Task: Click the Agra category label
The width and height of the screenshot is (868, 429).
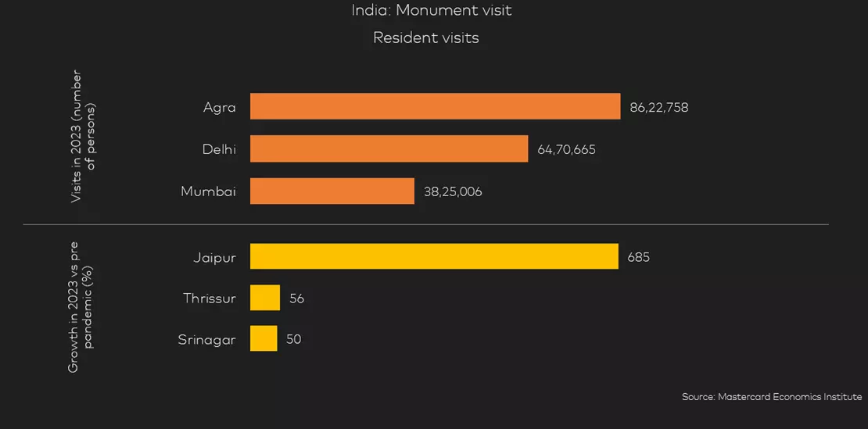Action: pos(219,108)
